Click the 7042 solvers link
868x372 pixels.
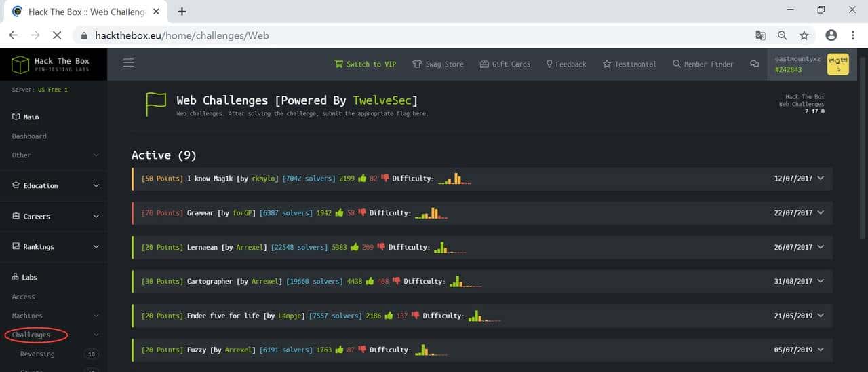click(x=310, y=179)
